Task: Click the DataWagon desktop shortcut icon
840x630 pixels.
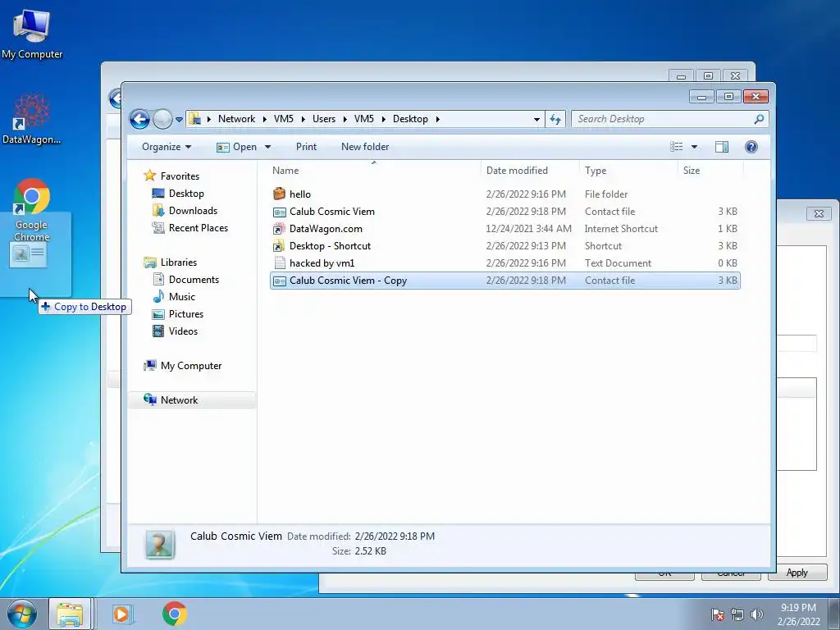Action: [x=32, y=119]
